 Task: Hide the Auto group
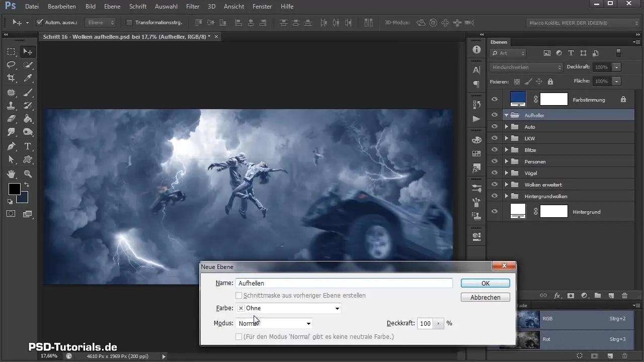(495, 127)
